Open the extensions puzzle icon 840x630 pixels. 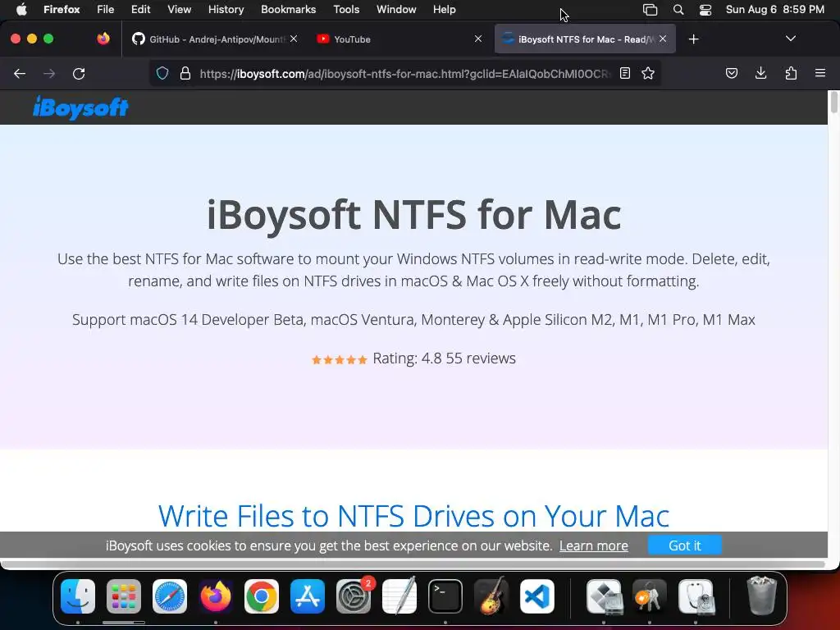(x=791, y=73)
